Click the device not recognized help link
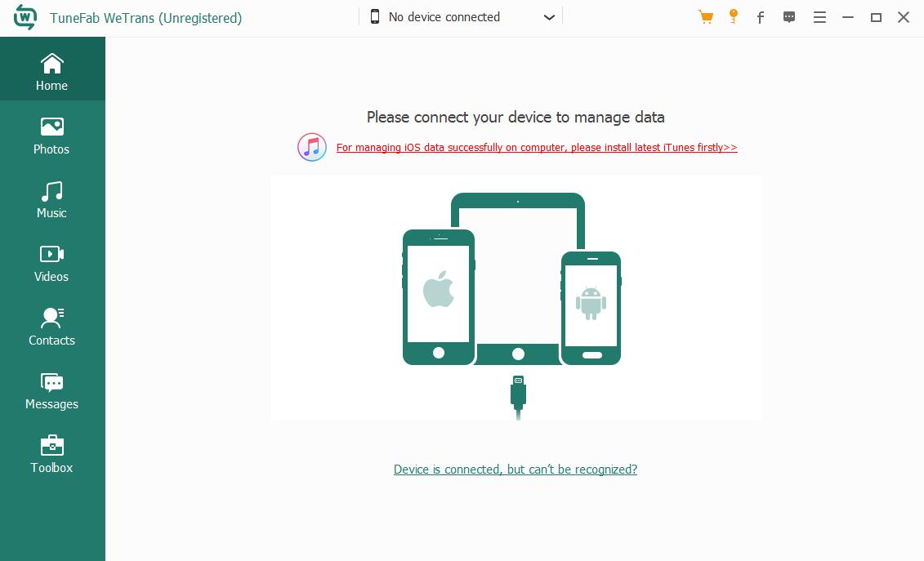 (516, 469)
